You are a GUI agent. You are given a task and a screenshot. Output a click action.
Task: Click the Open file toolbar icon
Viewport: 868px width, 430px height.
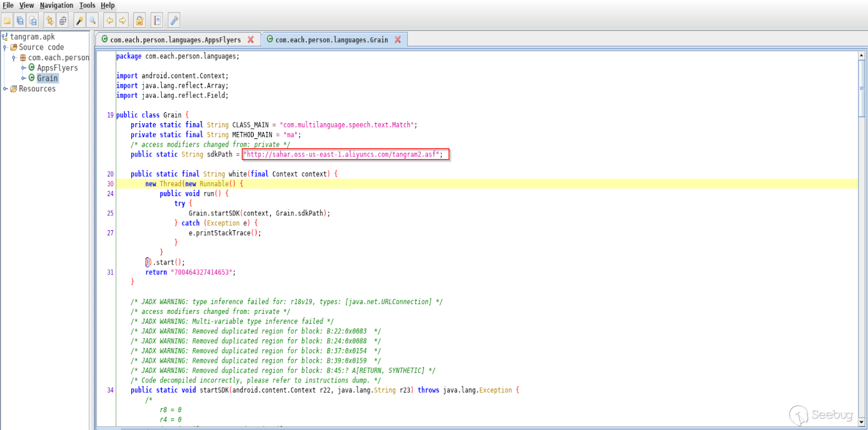click(7, 21)
